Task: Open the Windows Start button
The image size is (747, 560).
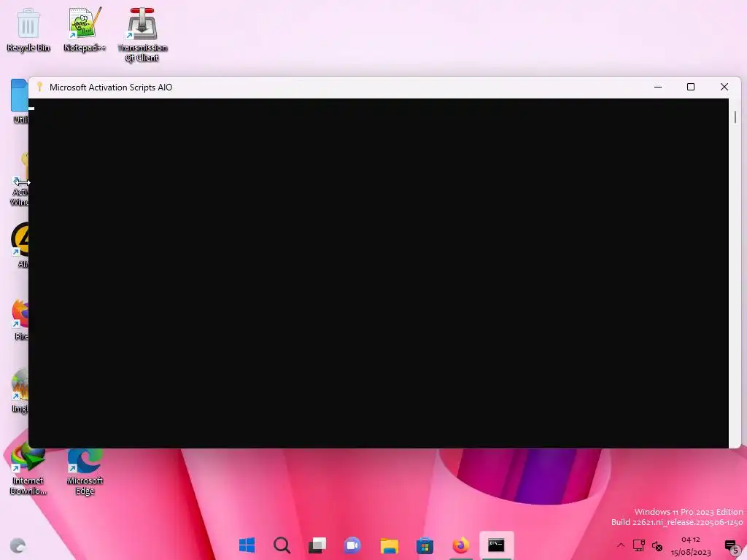Action: point(247,545)
